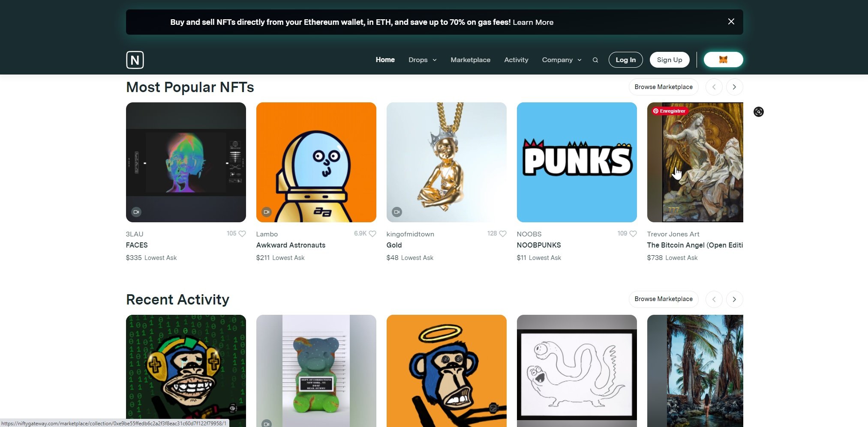Dismiss the Ethereum wallet banner
The width and height of the screenshot is (868, 427).
tap(731, 22)
